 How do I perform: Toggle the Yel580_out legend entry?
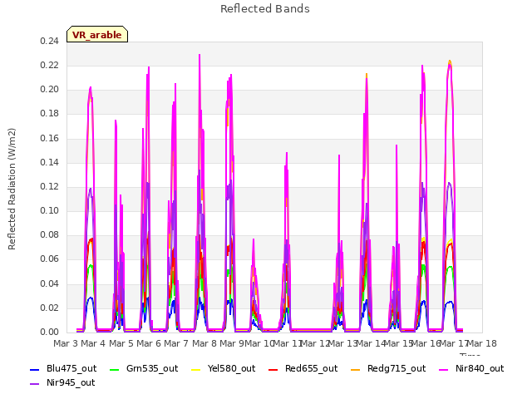tap(224, 368)
